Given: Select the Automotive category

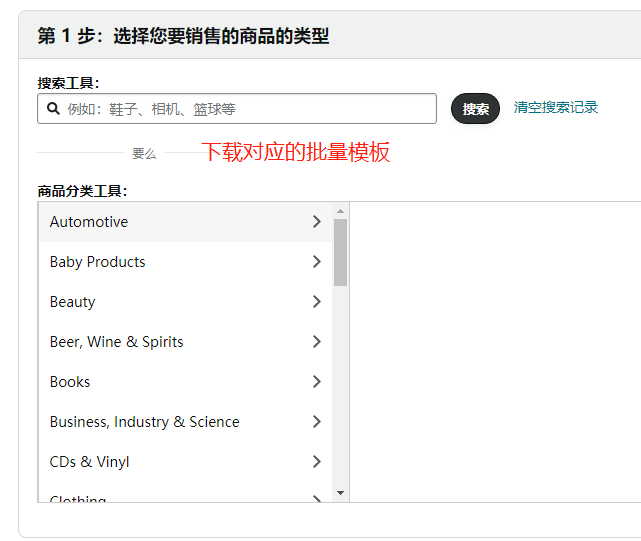Looking at the screenshot, I should [x=89, y=222].
